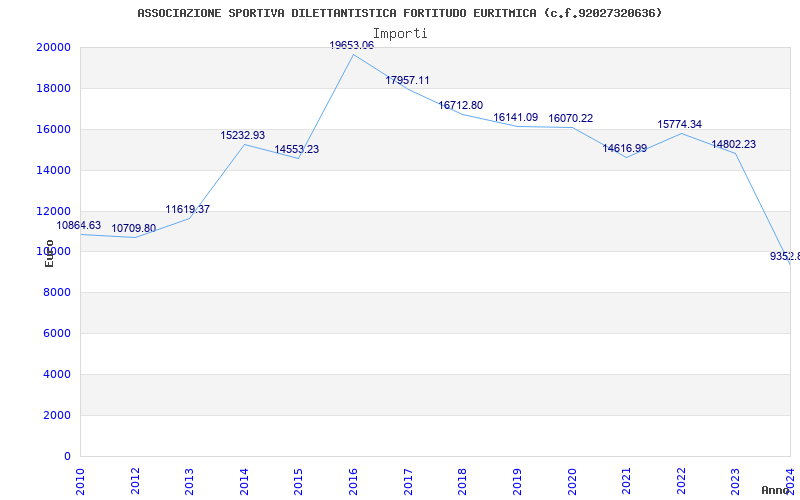This screenshot has width=800, height=500.
Task: Select the 11619.37 data label
Action: point(188,210)
